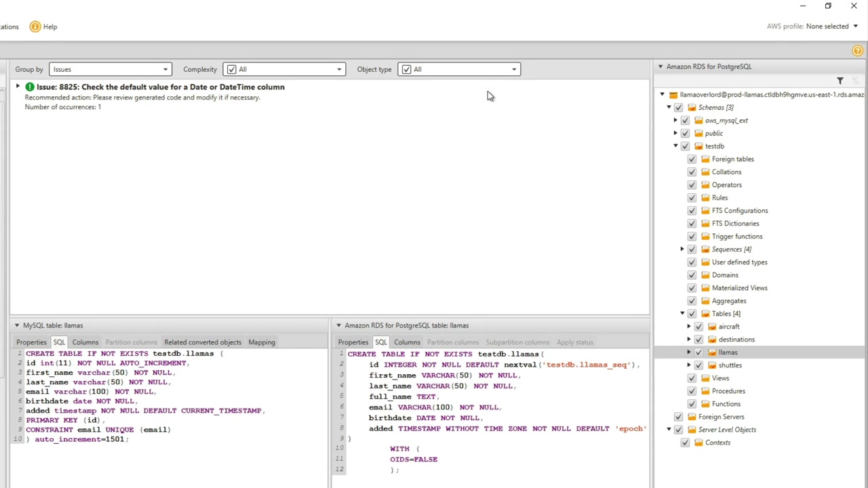This screenshot has height=488, width=868.
Task: Uncheck the aircraft table checkbox
Action: pyautogui.click(x=698, y=327)
